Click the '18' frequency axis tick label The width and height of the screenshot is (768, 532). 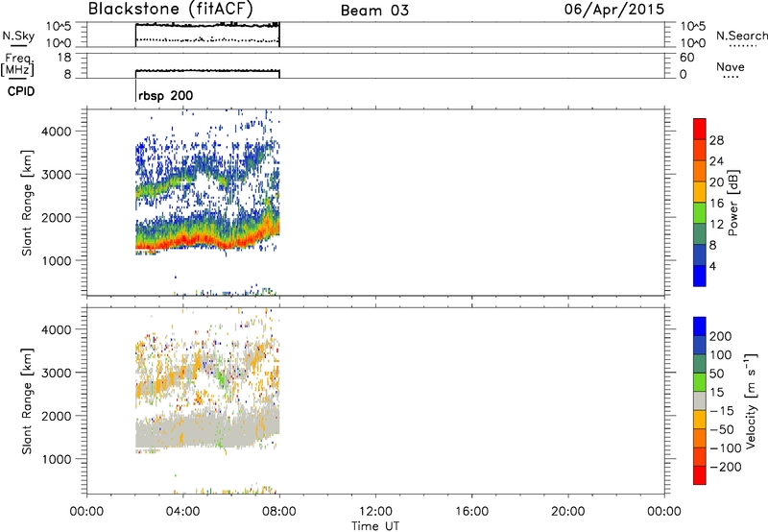click(64, 58)
